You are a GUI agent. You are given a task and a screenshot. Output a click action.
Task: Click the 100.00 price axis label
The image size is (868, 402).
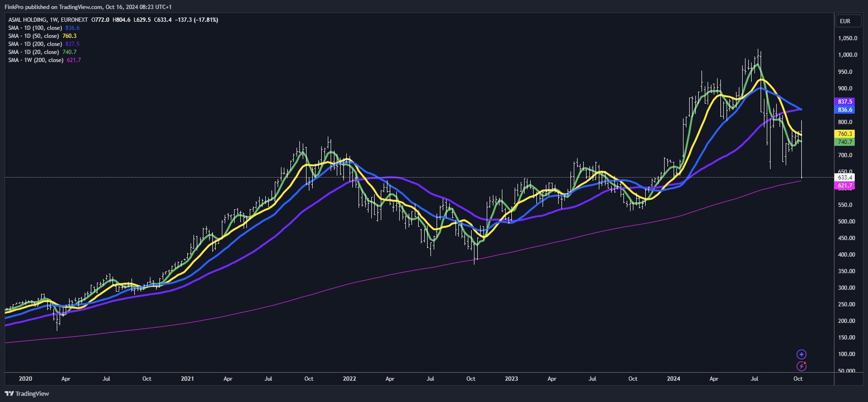(846, 354)
